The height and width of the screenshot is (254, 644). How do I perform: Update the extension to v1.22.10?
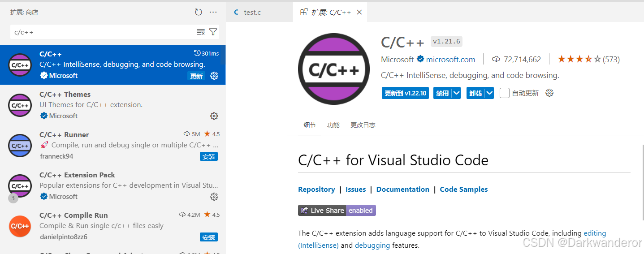click(406, 93)
